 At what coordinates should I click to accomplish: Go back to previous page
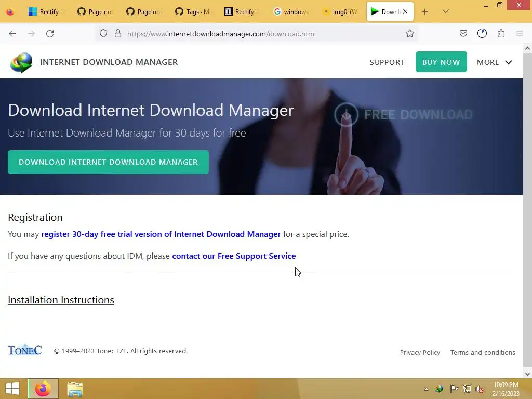(x=12, y=34)
